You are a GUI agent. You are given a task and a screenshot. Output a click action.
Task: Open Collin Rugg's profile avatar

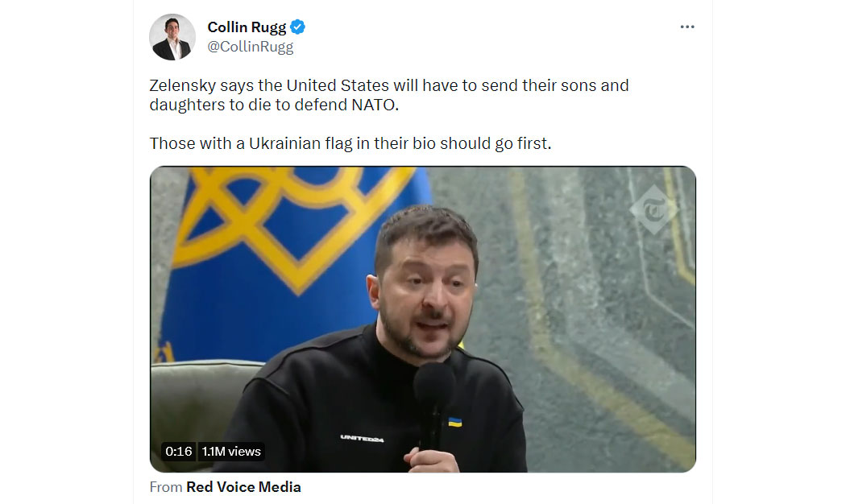click(x=172, y=37)
